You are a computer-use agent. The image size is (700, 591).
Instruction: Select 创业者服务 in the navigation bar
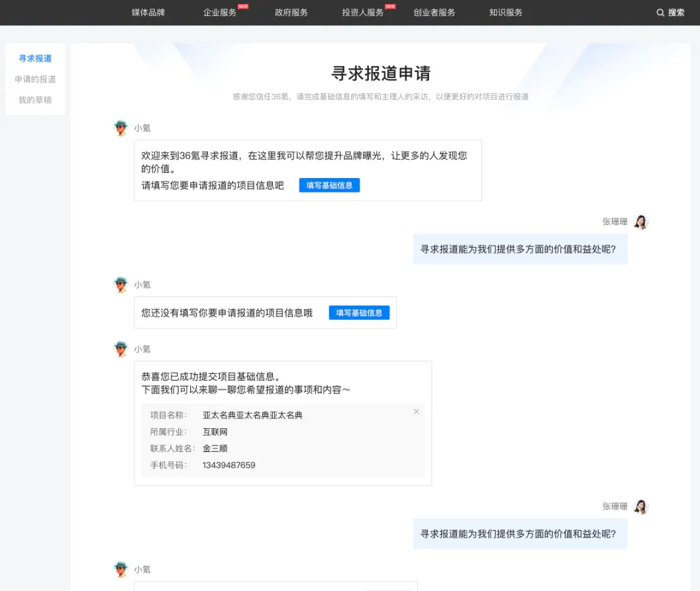434,13
